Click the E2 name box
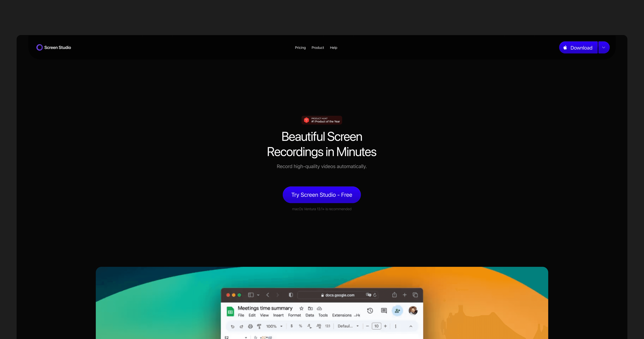 [227, 337]
